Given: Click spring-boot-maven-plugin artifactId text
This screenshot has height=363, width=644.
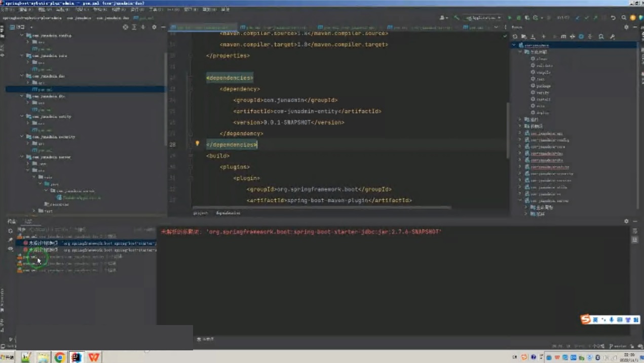Looking at the screenshot, I should [x=329, y=200].
